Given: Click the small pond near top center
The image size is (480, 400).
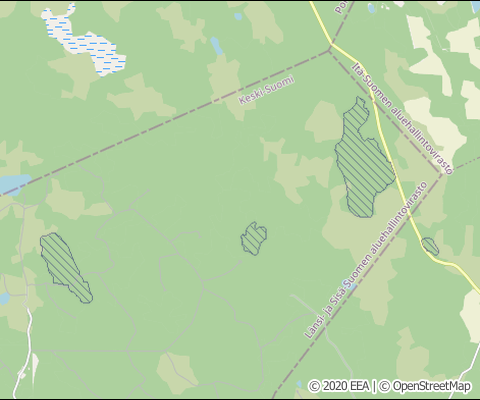Looking at the screenshot, I should pos(238,16).
